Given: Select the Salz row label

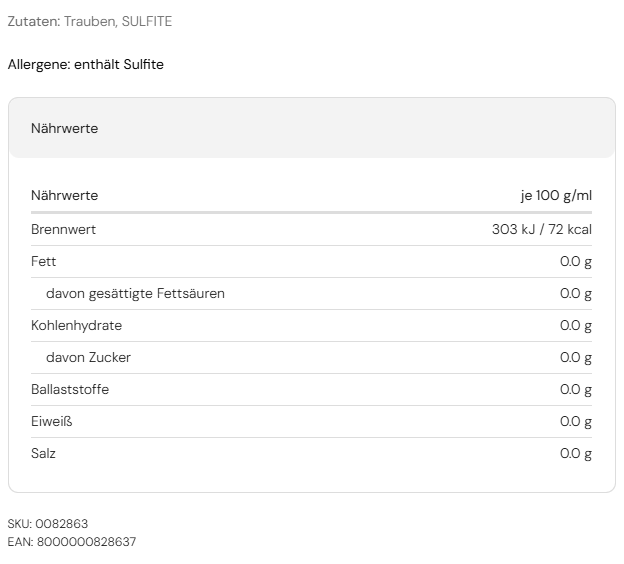Looking at the screenshot, I should click(x=43, y=453).
